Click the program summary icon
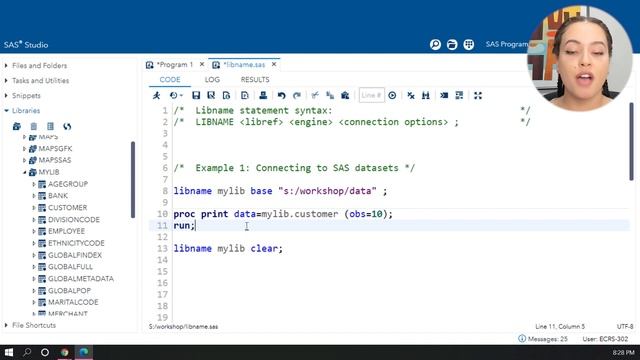 (x=227, y=96)
